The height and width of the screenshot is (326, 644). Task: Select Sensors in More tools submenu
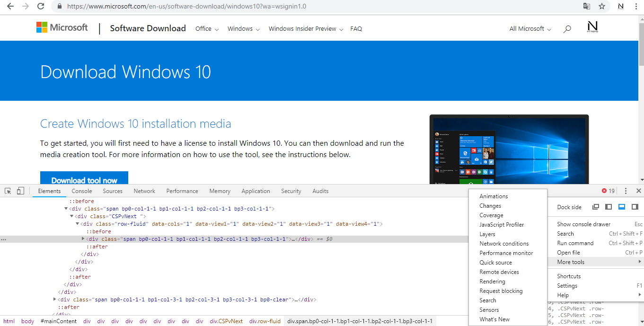508,310
